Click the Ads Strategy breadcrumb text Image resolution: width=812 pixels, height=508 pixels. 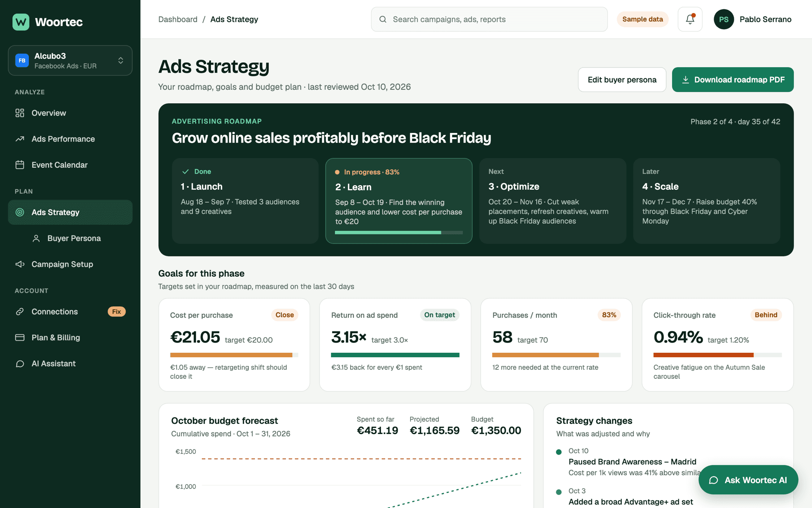(x=234, y=20)
